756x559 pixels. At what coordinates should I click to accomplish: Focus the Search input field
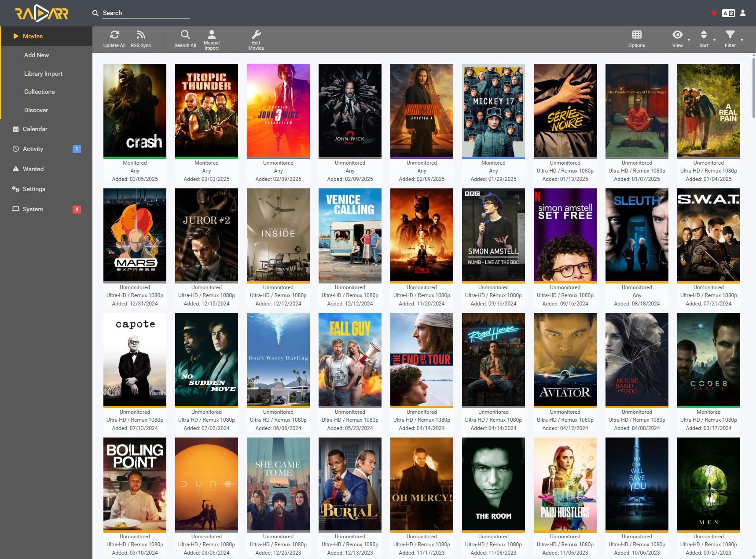146,13
